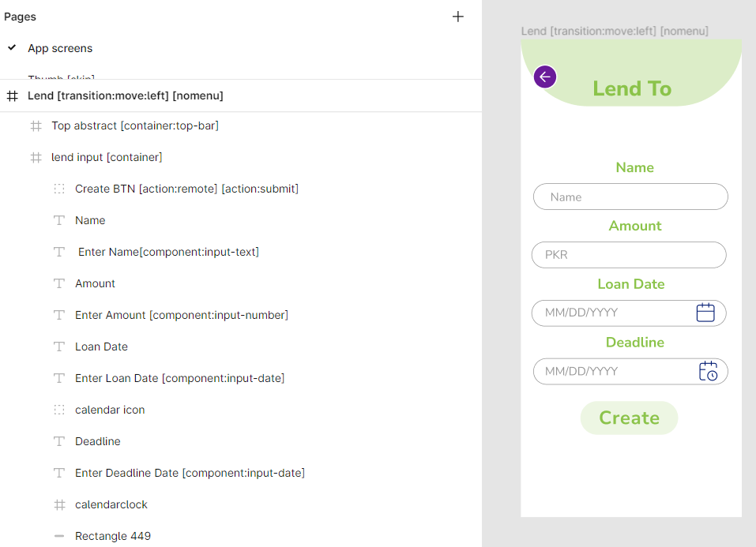Click the Deadline MM/DD/YYYY field

[x=630, y=372]
